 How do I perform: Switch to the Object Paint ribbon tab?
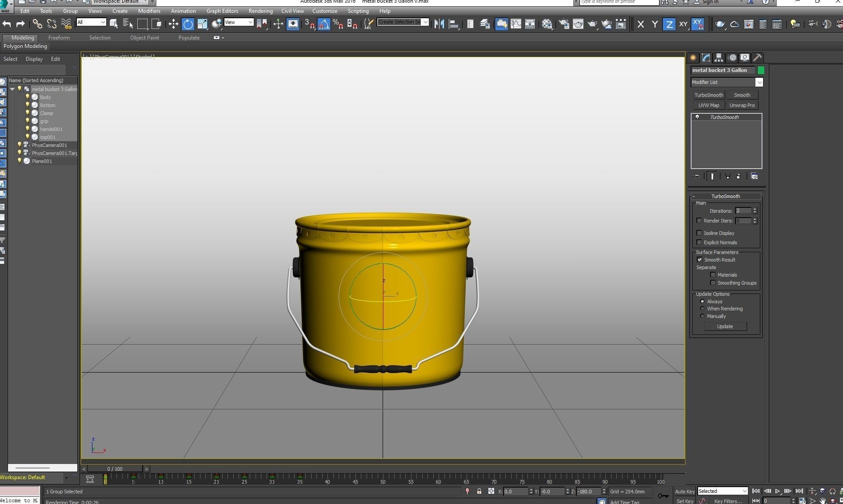click(144, 38)
